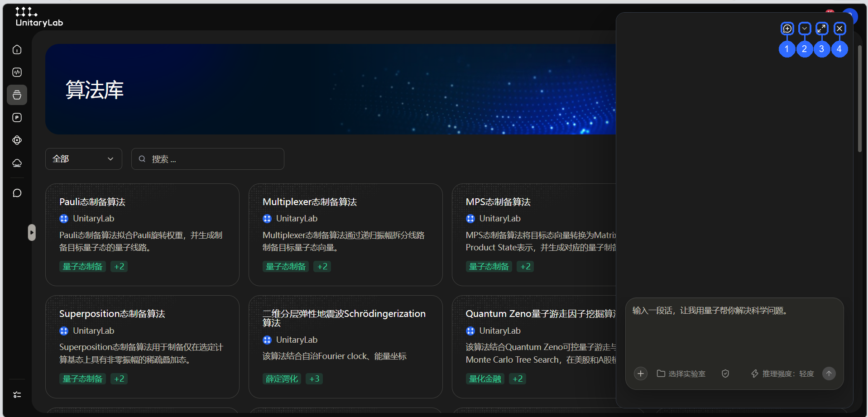This screenshot has height=417, width=868.
Task: Open the 全部 category dropdown
Action: coord(84,159)
